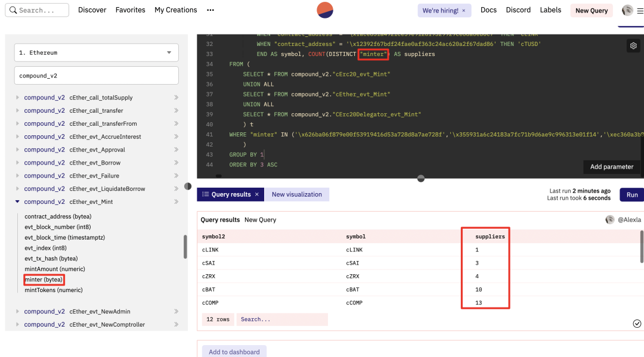644x357 pixels.
Task: Insert cEther_evt_Failure table via double-arrow
Action: pos(176,176)
